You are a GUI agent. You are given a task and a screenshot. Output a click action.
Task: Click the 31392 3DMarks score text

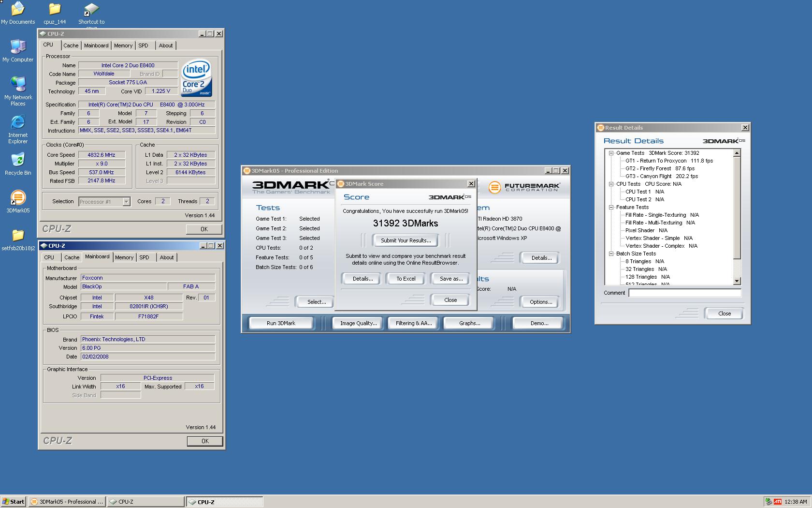[406, 223]
